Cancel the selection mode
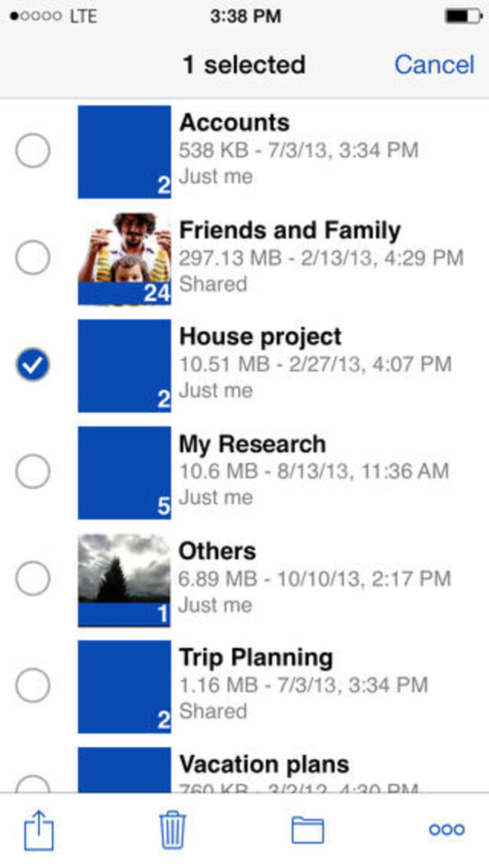The image size is (489, 868). click(x=434, y=65)
